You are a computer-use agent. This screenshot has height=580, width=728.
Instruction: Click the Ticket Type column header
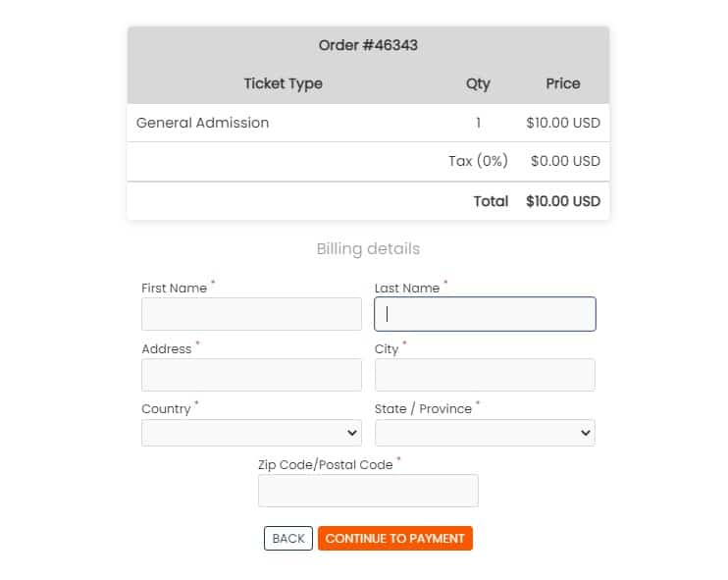pyautogui.click(x=283, y=83)
